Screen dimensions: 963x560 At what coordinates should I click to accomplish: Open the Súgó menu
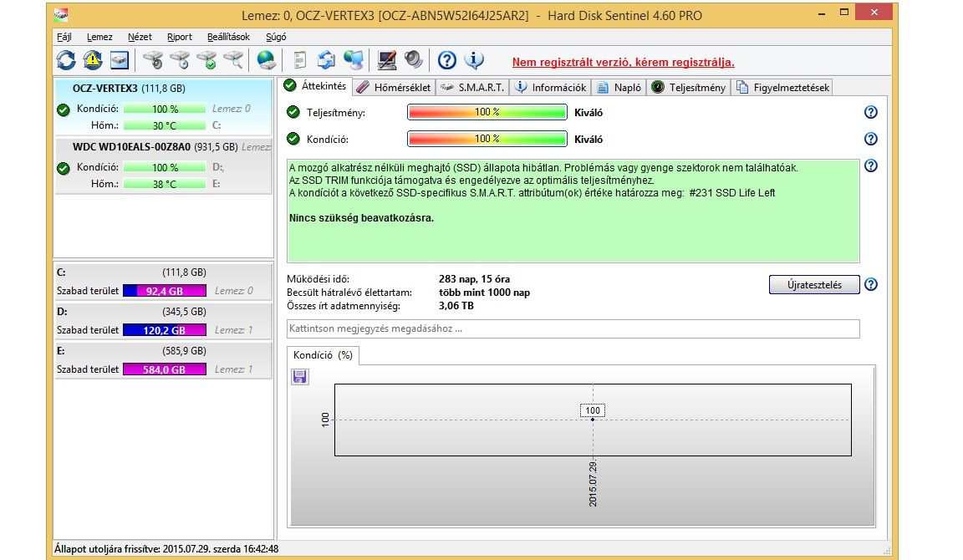276,37
